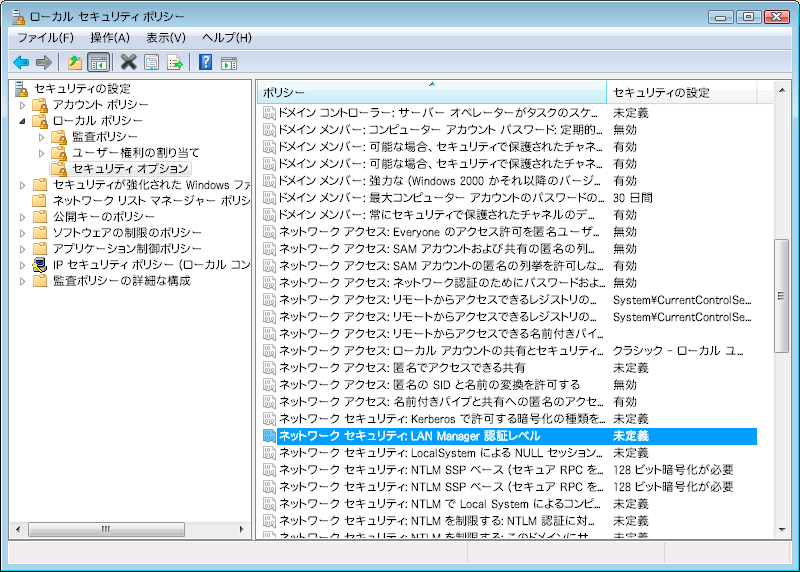The height and width of the screenshot is (572, 800).
Task: Click the Show/Hide action pane icon
Action: click(229, 62)
